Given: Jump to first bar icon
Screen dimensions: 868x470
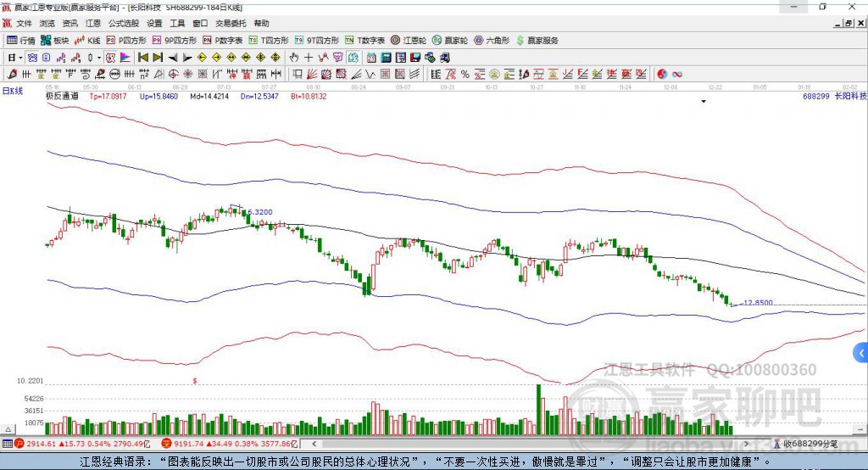Looking at the screenshot, I should click(x=142, y=58).
